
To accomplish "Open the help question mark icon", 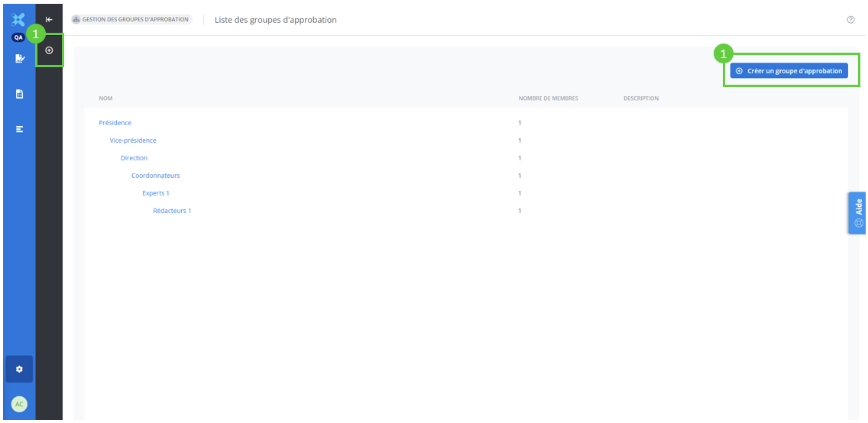I will [x=850, y=20].
